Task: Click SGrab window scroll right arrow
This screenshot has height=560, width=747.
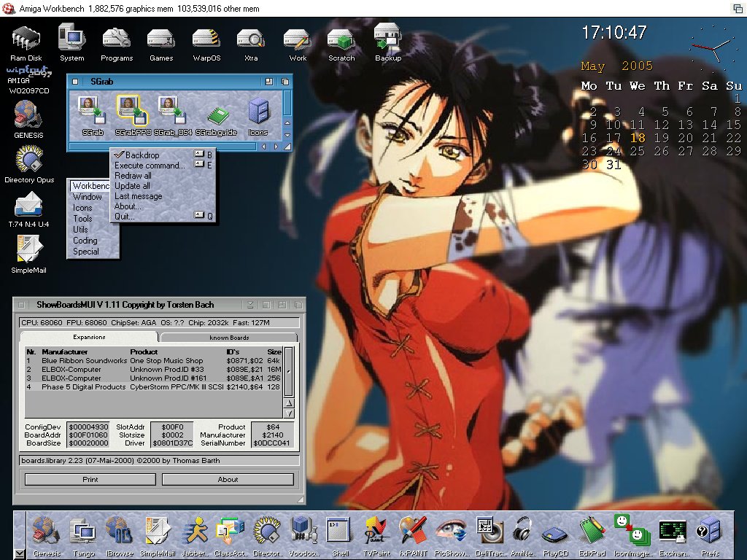Action: point(275,147)
